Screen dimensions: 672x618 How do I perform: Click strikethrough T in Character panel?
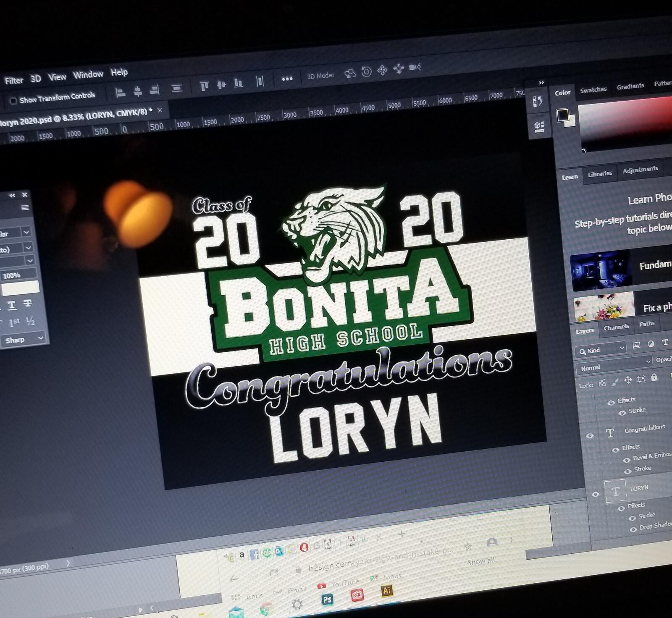28,303
